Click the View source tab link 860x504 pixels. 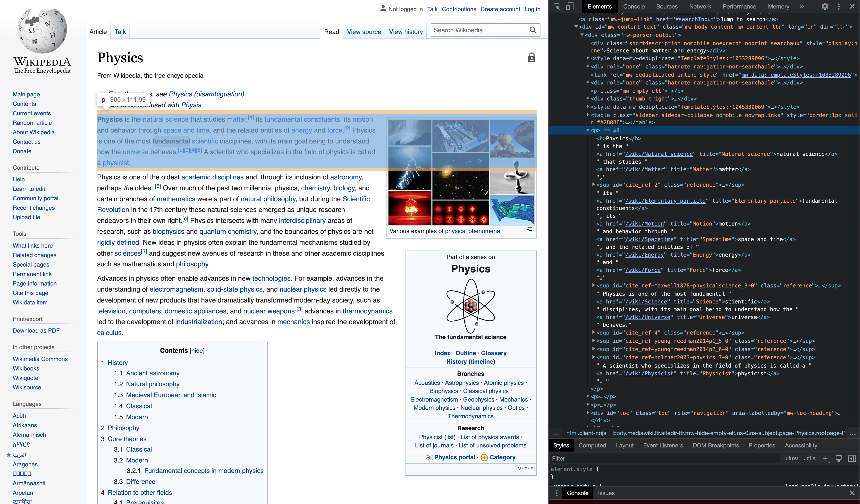[363, 32]
